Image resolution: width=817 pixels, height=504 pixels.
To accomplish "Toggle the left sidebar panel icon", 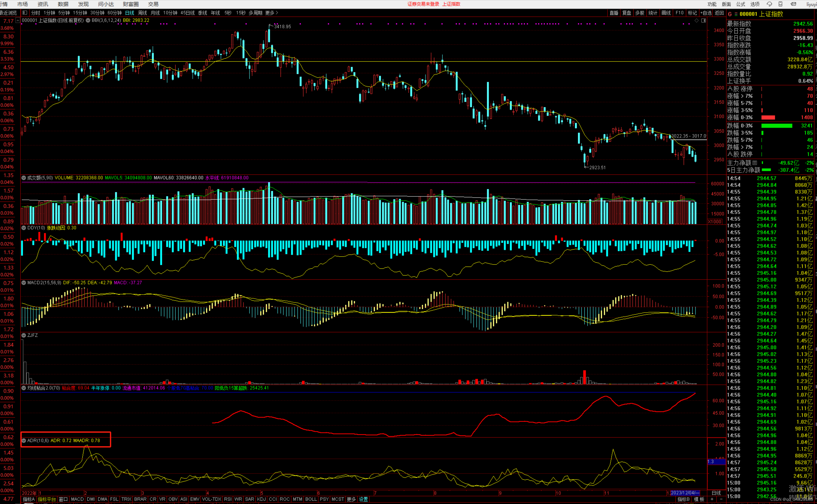I will (x=25, y=13).
